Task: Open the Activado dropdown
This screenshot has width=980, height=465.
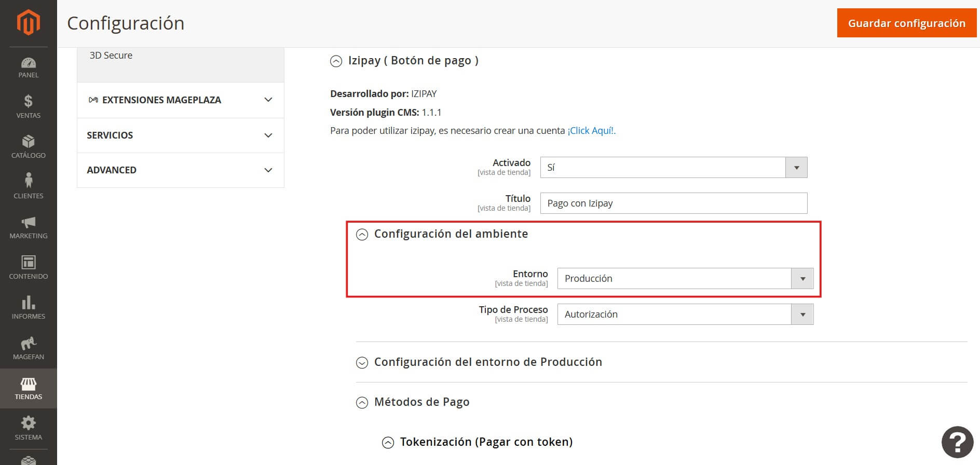Action: tap(673, 168)
